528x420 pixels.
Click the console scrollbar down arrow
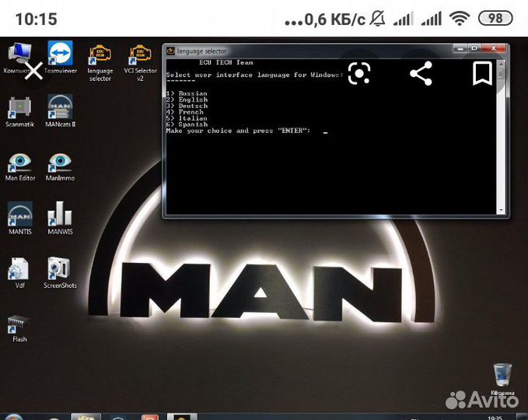(x=501, y=210)
